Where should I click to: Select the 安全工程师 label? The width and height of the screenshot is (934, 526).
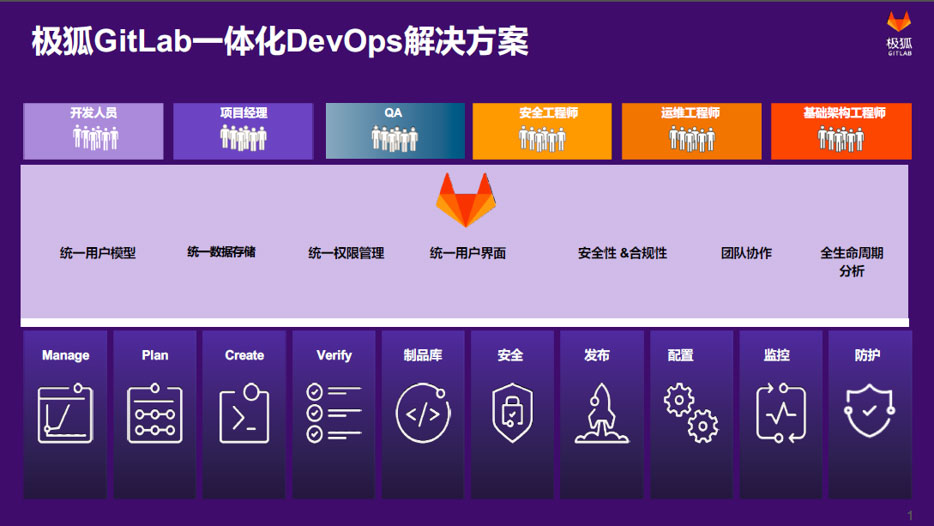pyautogui.click(x=548, y=113)
